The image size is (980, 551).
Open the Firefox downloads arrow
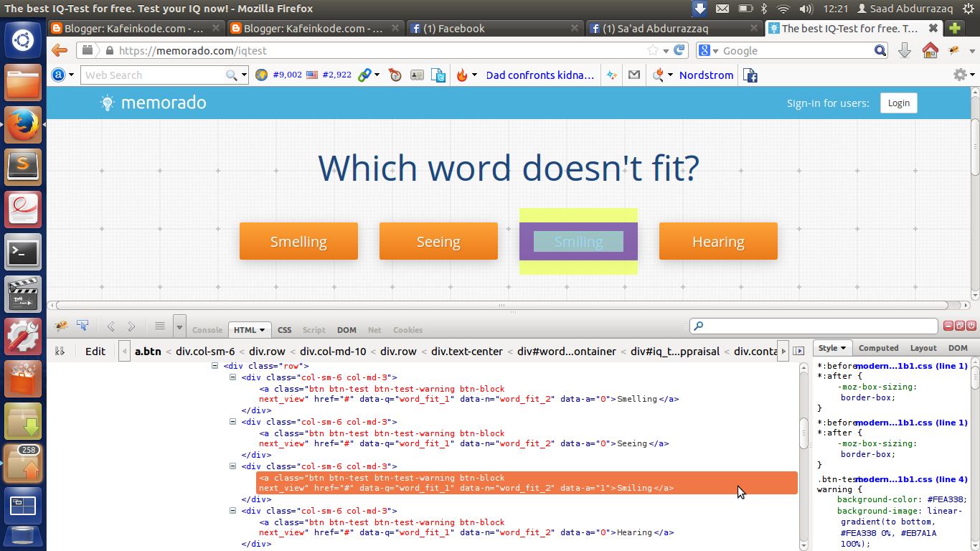click(905, 51)
